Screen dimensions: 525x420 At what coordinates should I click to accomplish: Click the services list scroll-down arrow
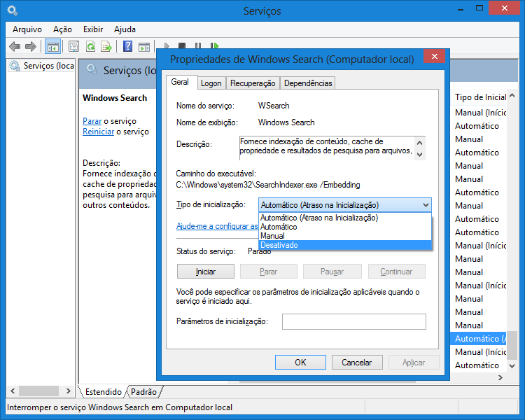point(512,365)
